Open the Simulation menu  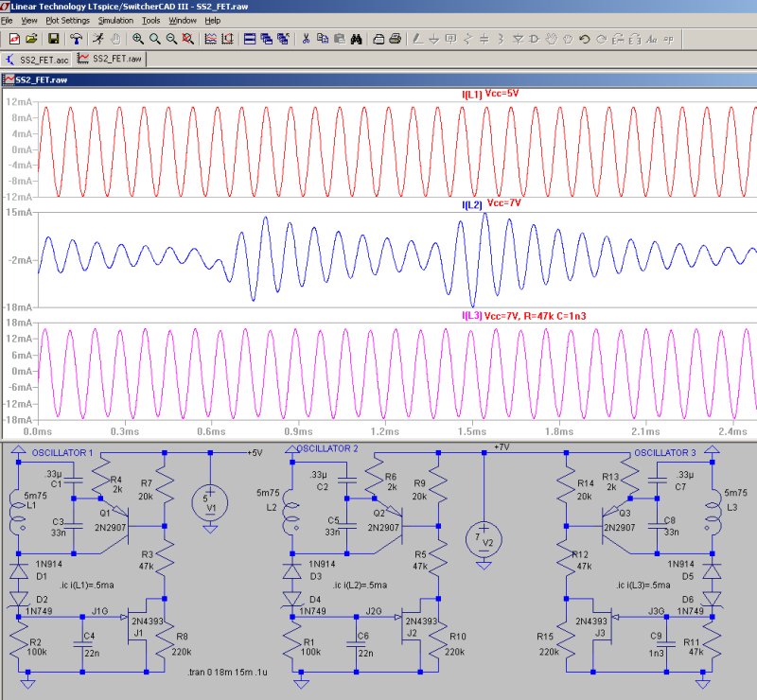point(115,20)
